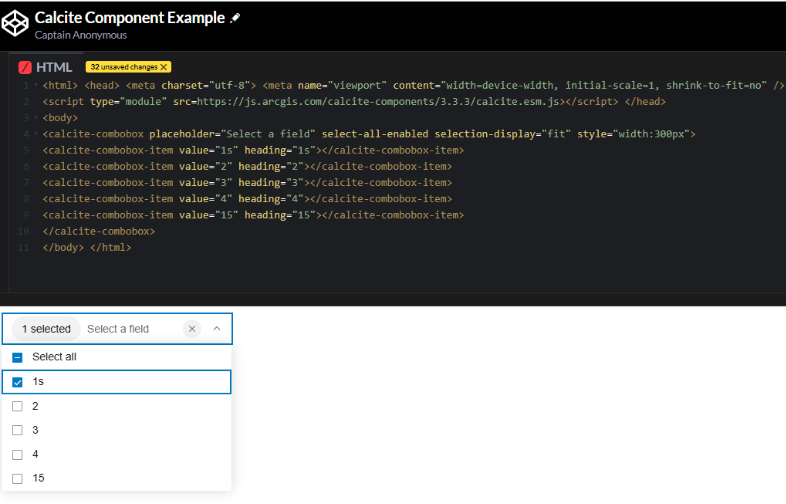Click the closing body html line
This screenshot has width=786, height=504.
pos(87,247)
